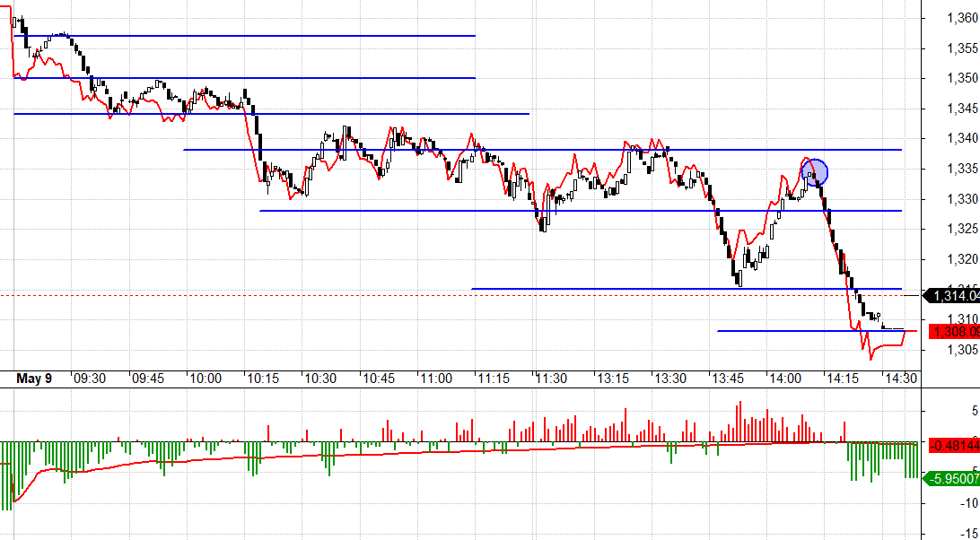
Task: Select the 13:15 time axis label
Action: tap(610, 379)
